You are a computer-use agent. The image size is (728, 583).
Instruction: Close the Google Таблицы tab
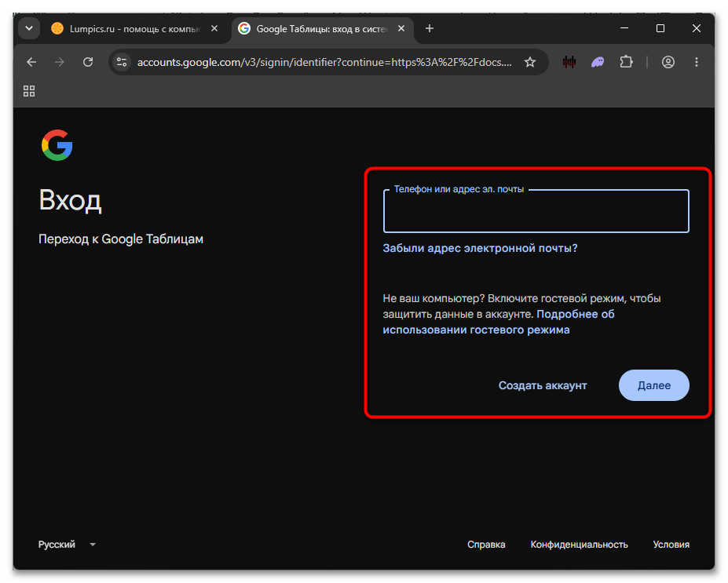(401, 29)
